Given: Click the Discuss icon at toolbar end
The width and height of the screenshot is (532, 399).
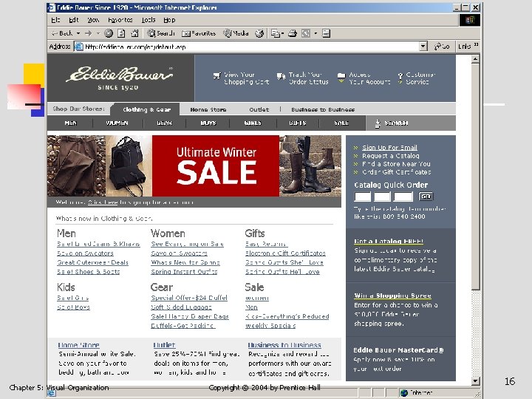Looking at the screenshot, I should point(326,33).
